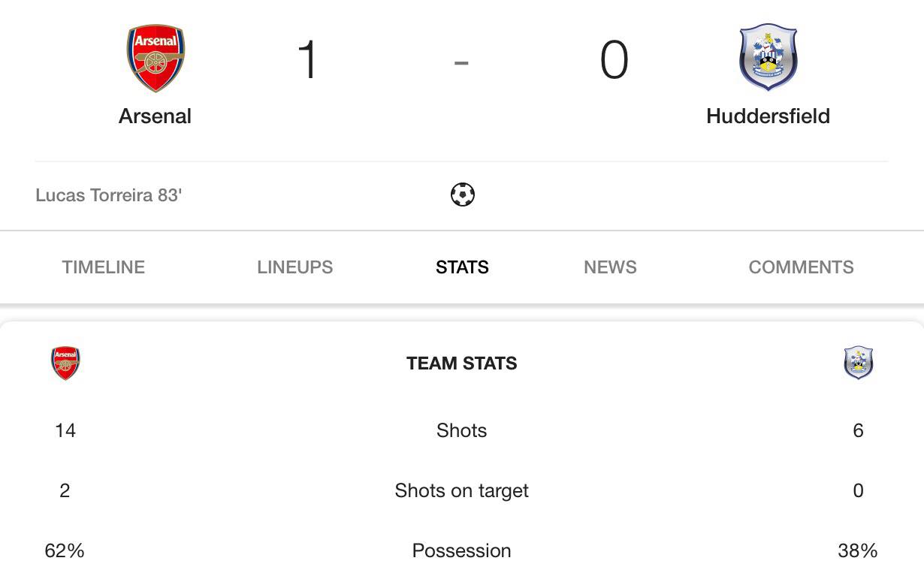Open the News tab

[x=610, y=267]
